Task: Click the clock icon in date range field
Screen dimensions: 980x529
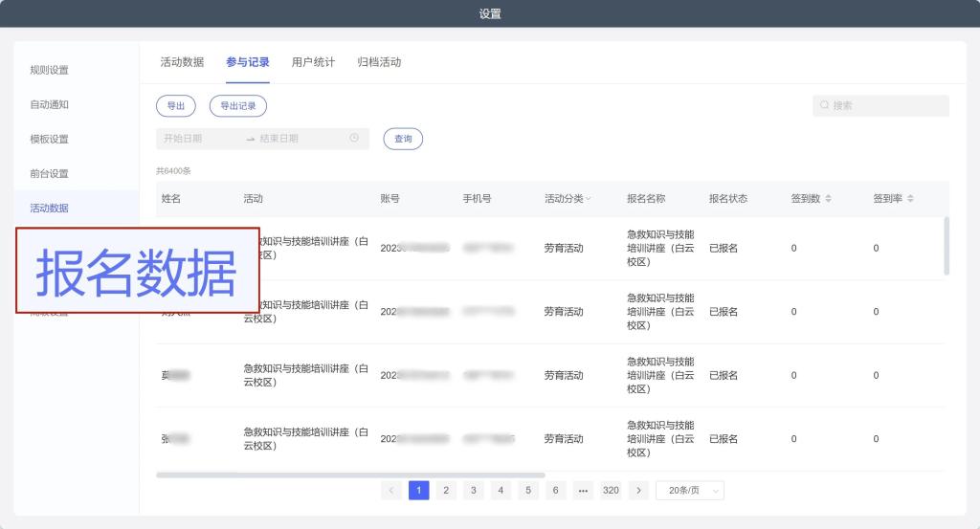Action: click(x=354, y=139)
